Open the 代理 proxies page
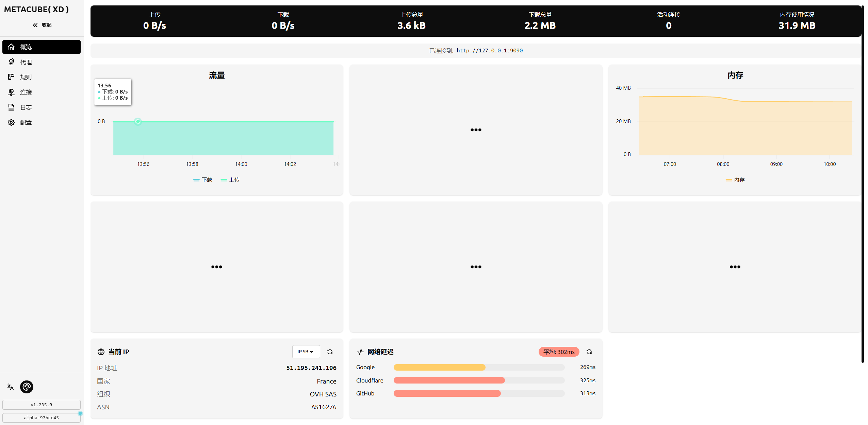 pos(26,62)
